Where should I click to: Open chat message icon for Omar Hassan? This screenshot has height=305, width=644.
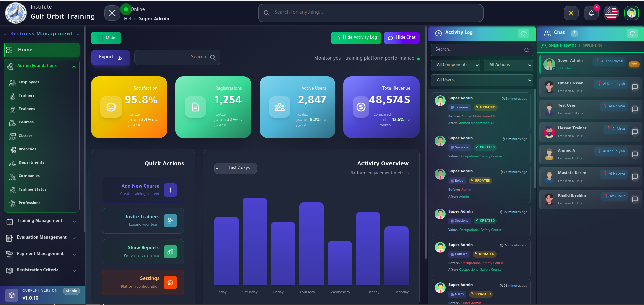click(x=635, y=87)
